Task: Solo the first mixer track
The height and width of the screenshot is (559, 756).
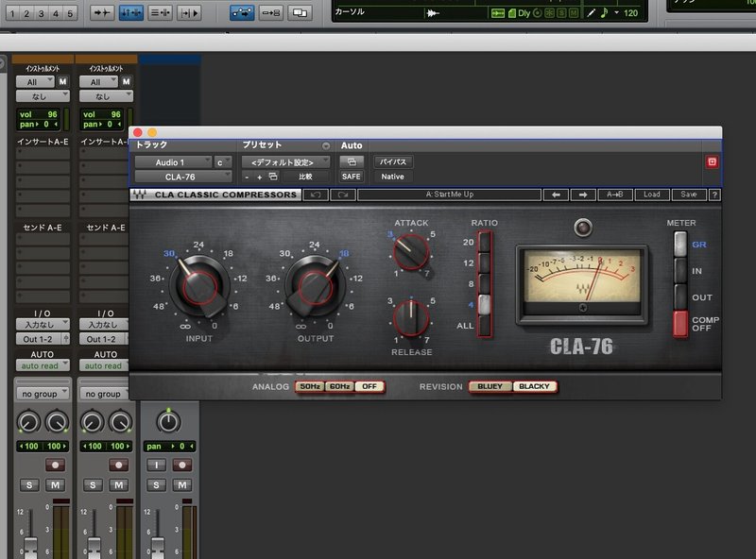Action: coord(29,484)
